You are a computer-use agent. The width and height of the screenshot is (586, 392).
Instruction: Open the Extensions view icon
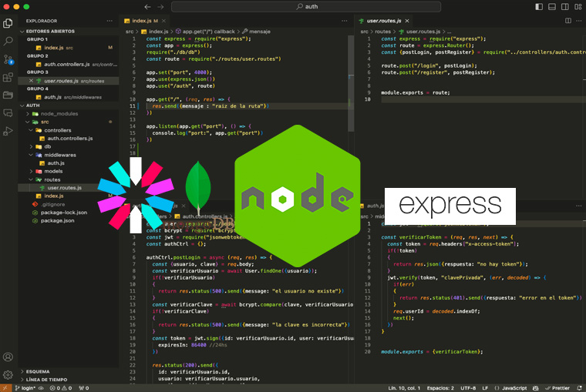[x=8, y=77]
